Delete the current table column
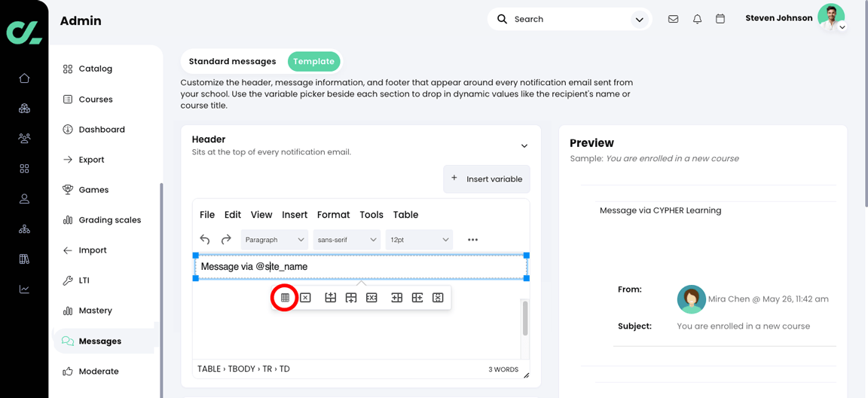Viewport: 868px width, 398px height. click(438, 298)
